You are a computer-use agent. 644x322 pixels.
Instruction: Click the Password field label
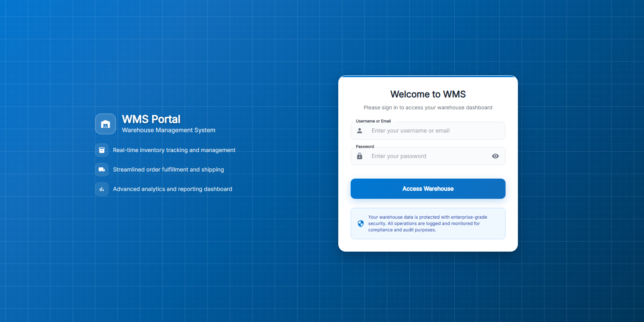pos(365,147)
